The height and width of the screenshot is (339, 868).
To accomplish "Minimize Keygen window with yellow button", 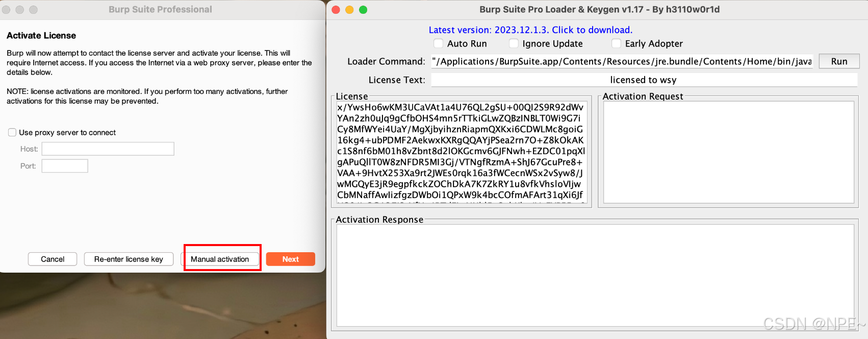I will click(x=349, y=10).
